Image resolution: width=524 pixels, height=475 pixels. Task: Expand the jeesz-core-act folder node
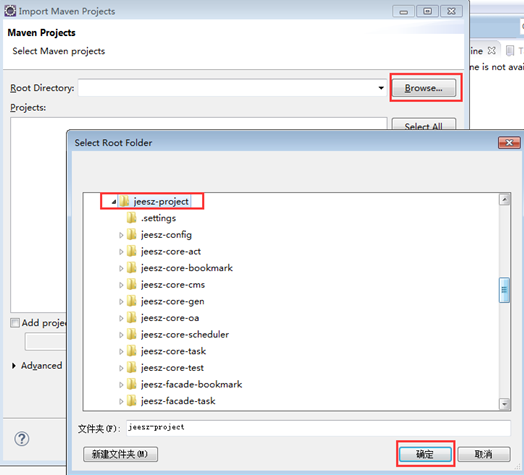[x=121, y=252]
